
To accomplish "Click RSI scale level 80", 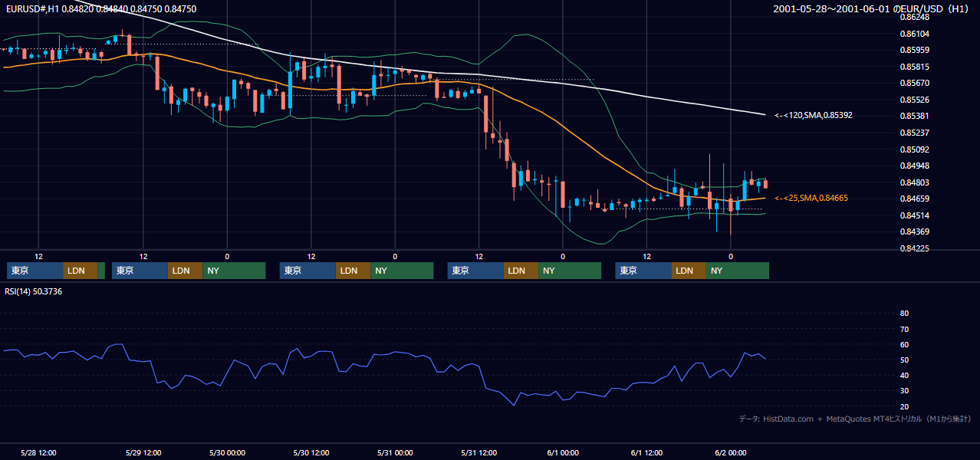I will coord(904,314).
